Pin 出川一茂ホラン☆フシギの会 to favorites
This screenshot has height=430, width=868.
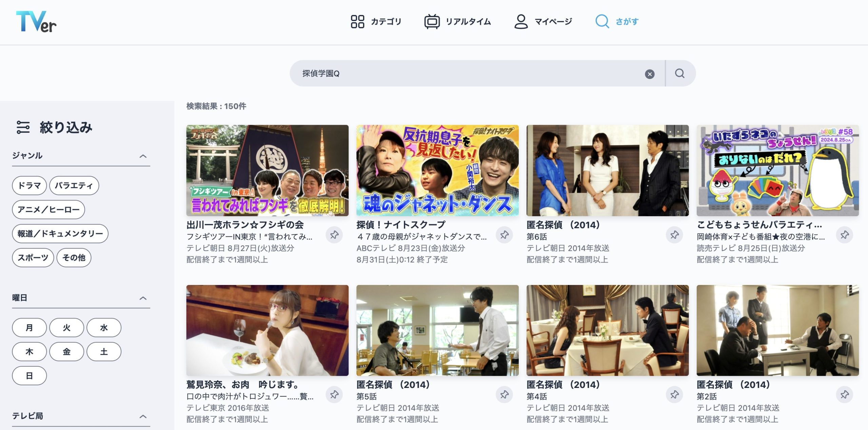334,234
